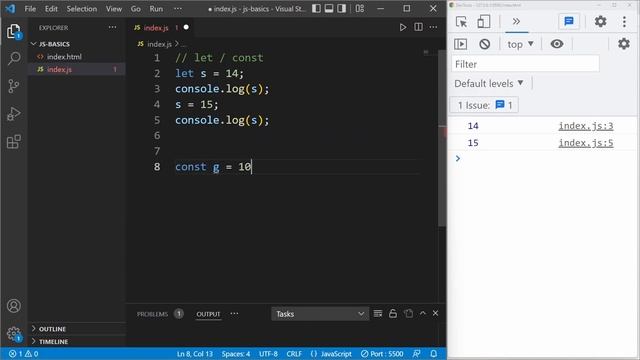The width and height of the screenshot is (640, 360).
Task: Toggle output auto scroll lock
Action: coord(393,313)
